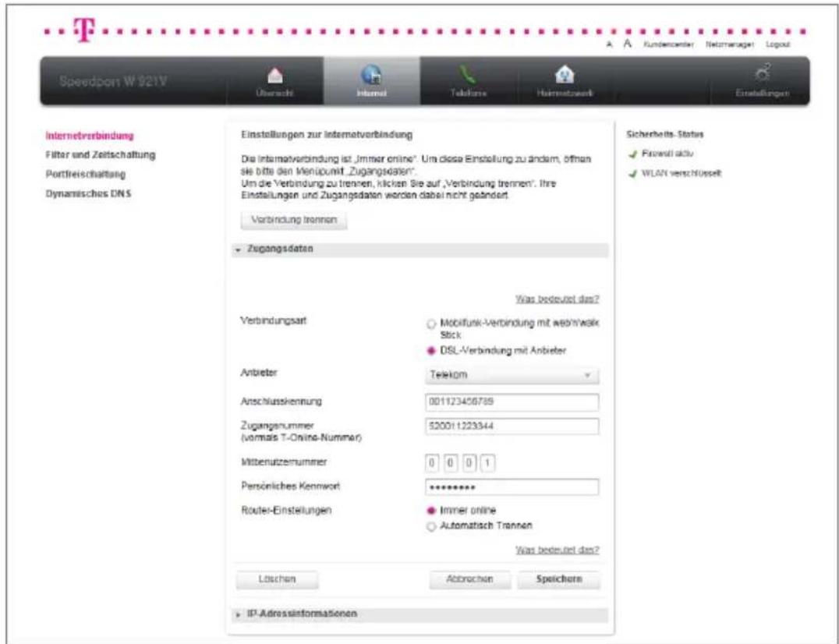This screenshot has width=839, height=644.
Task: Open the lower Was bedeutet das? link
Action: click(x=557, y=550)
